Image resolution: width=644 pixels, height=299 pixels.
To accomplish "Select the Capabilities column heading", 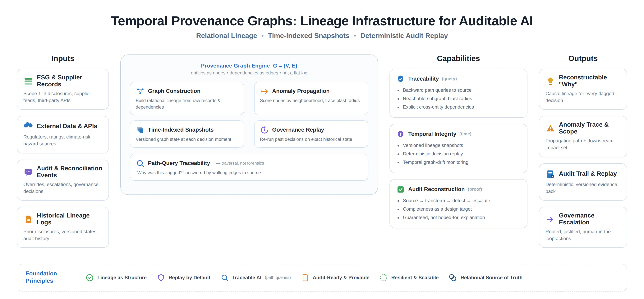I will (458, 58).
